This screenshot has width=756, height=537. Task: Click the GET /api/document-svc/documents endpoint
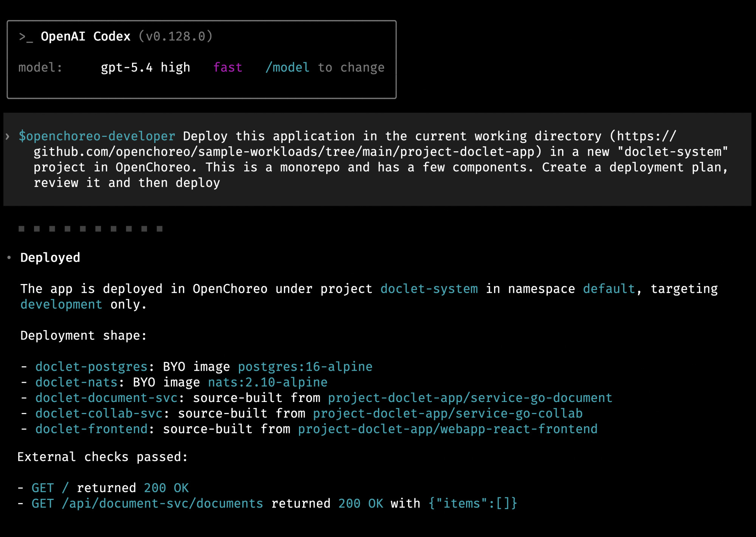pos(147,504)
